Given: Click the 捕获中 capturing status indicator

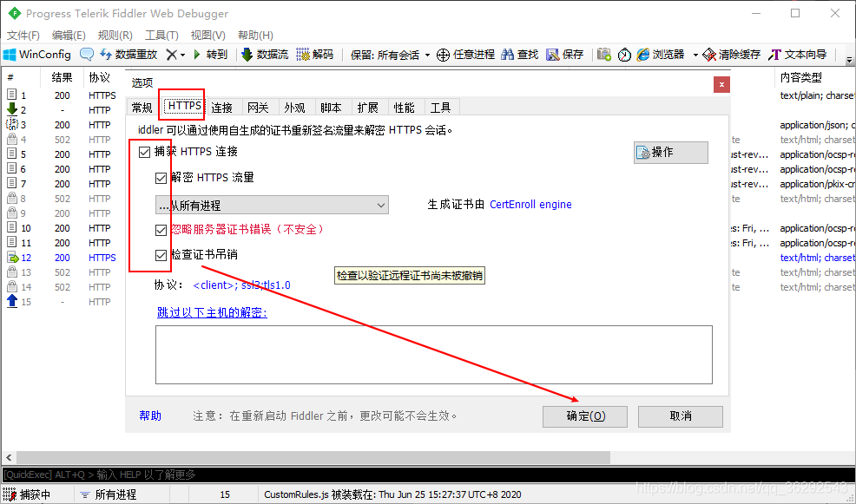Looking at the screenshot, I should [27, 494].
